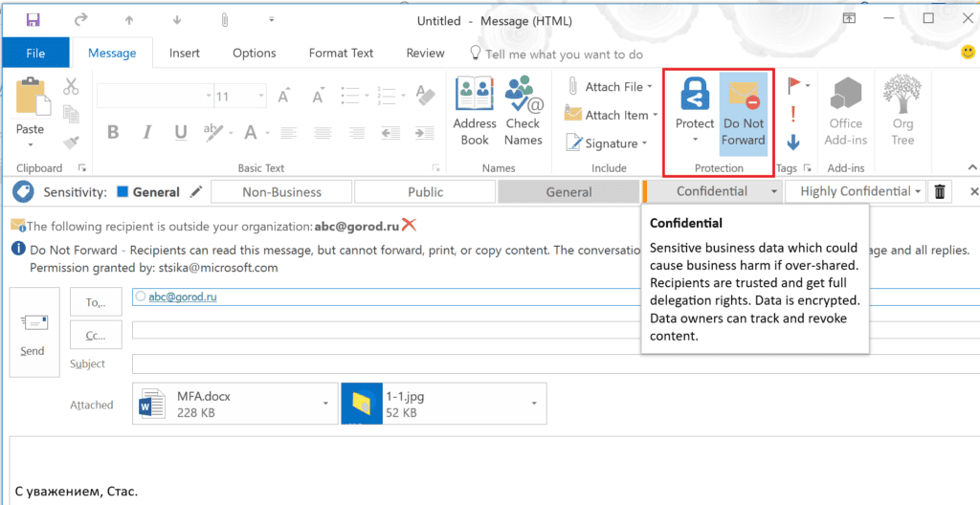The width and height of the screenshot is (980, 505).
Task: Open the Customize Quick Access Toolbar dropdown
Action: [x=271, y=20]
